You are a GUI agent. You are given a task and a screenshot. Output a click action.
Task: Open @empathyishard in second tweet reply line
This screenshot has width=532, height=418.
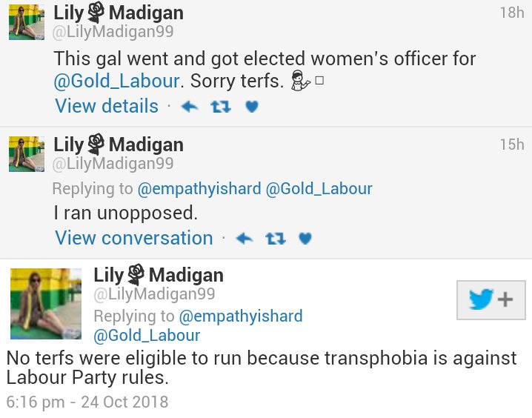click(x=199, y=189)
